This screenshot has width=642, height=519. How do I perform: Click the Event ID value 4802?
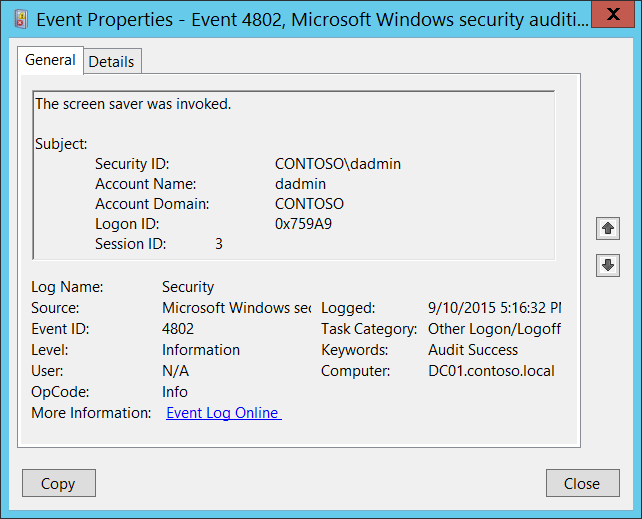178,329
